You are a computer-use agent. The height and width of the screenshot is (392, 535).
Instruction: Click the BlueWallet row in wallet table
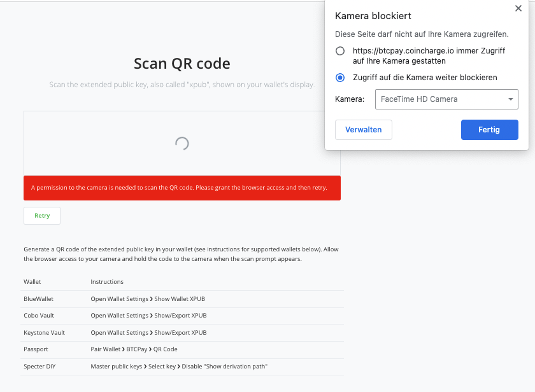click(182, 299)
